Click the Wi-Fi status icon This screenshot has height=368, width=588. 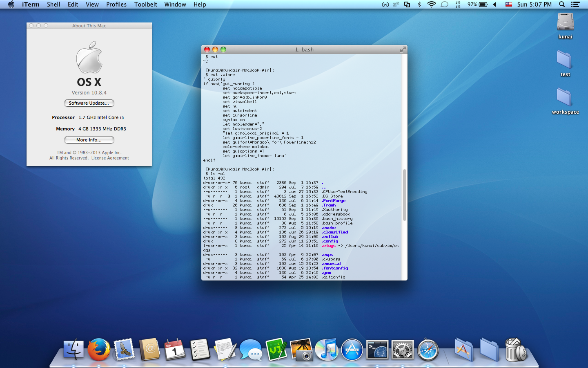(x=432, y=4)
